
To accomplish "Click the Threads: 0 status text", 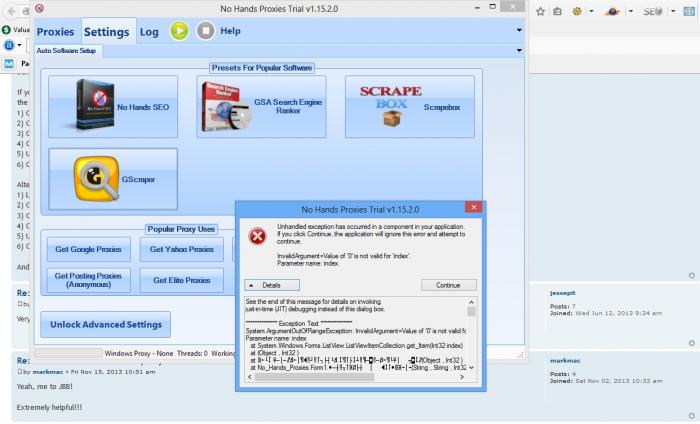I will (x=192, y=353).
